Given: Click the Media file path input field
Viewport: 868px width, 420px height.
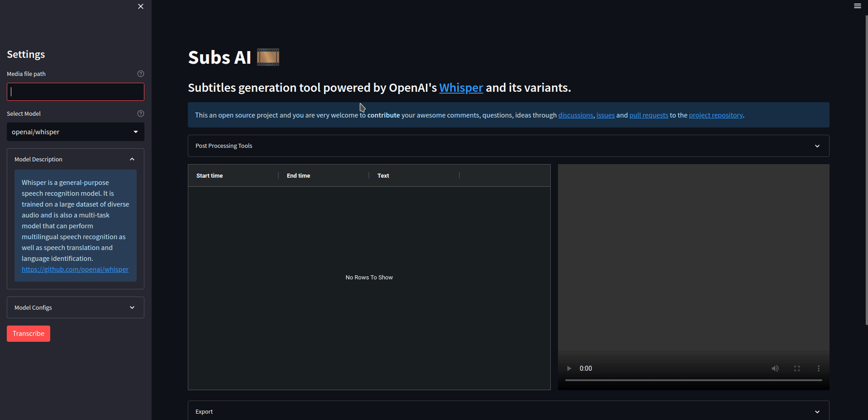Looking at the screenshot, I should pyautogui.click(x=76, y=92).
